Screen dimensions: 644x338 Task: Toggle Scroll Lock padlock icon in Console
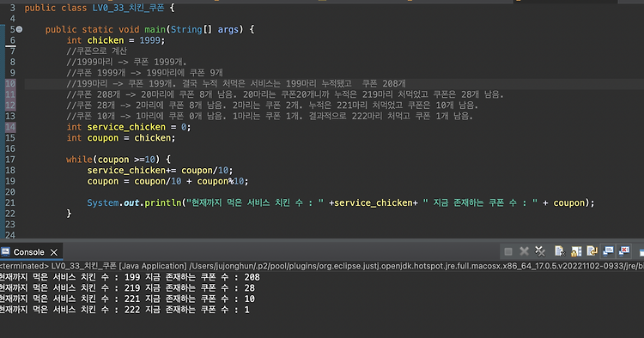pyautogui.click(x=576, y=251)
